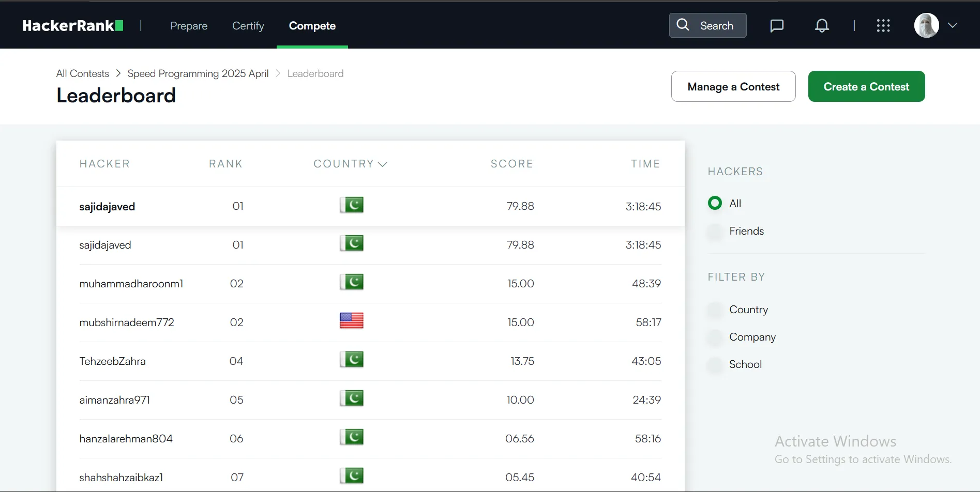Viewport: 980px width, 492px height.
Task: Enable the Country filter option
Action: (x=715, y=310)
